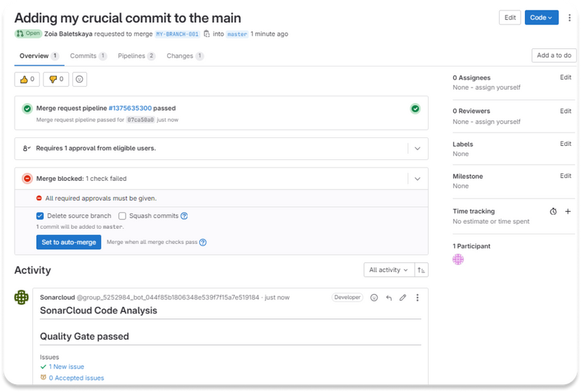The height and width of the screenshot is (392, 581).
Task: Edit the Sonarcloud comment with pencil icon
Action: coord(403,297)
